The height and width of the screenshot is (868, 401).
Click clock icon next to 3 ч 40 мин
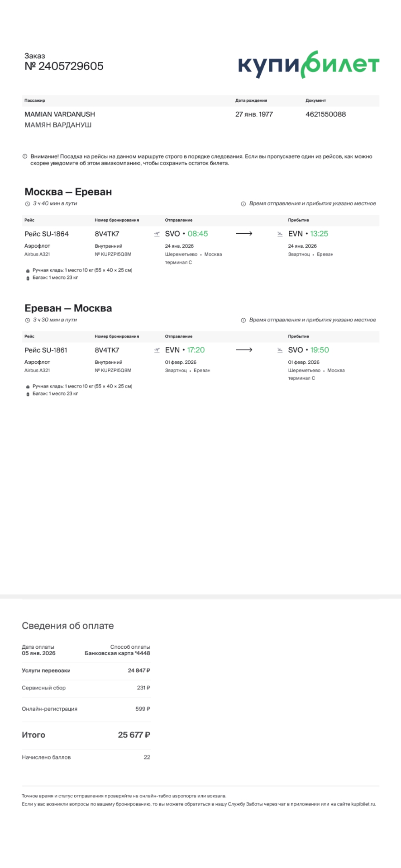tap(27, 204)
